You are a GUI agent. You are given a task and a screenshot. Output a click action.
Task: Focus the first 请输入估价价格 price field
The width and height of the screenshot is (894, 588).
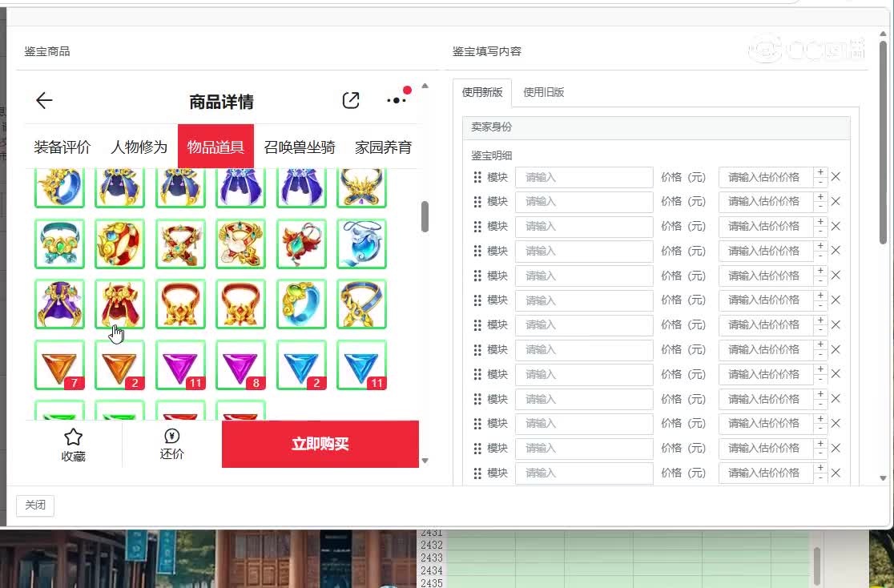[766, 177]
